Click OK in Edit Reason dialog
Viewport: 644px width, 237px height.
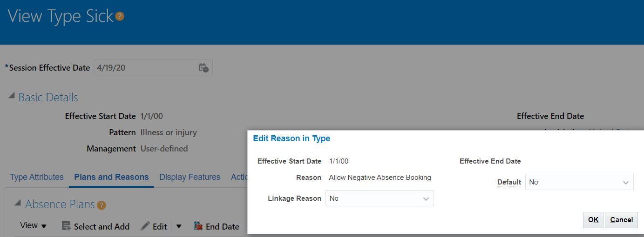593,220
